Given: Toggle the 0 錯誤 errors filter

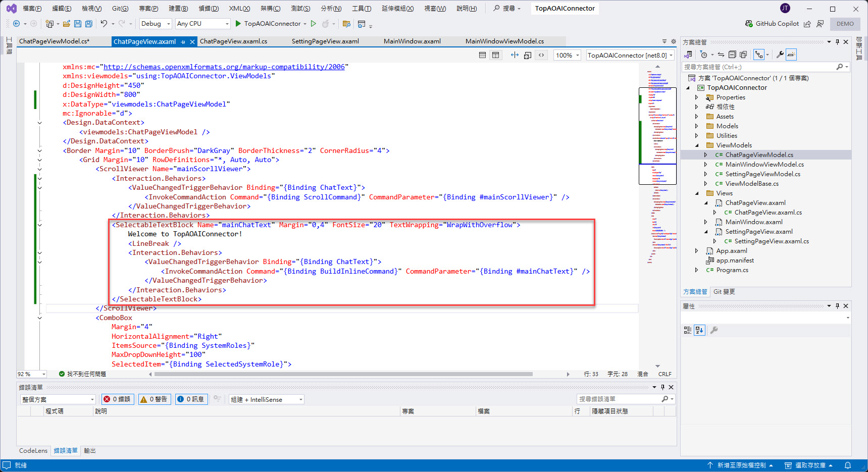Looking at the screenshot, I should pyautogui.click(x=117, y=399).
